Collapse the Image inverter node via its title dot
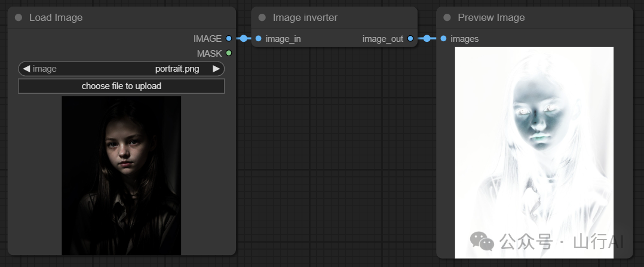This screenshot has width=644, height=267. [262, 17]
